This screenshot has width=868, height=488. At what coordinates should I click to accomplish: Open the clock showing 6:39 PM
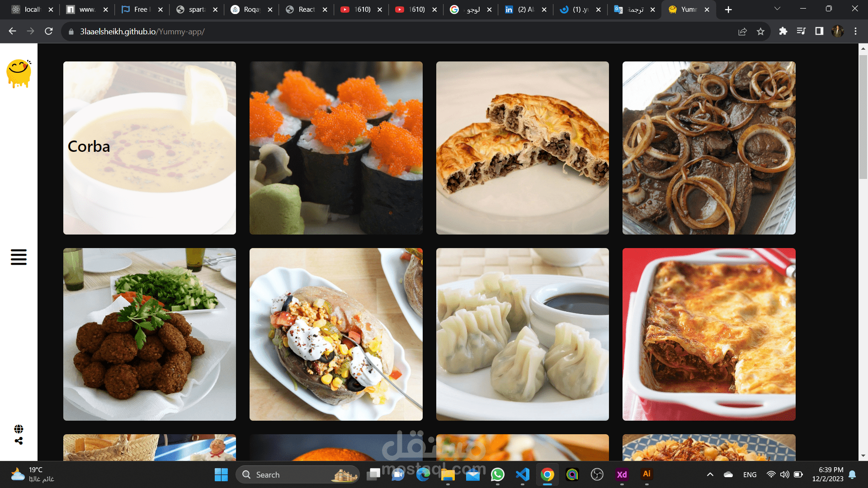[827, 474]
